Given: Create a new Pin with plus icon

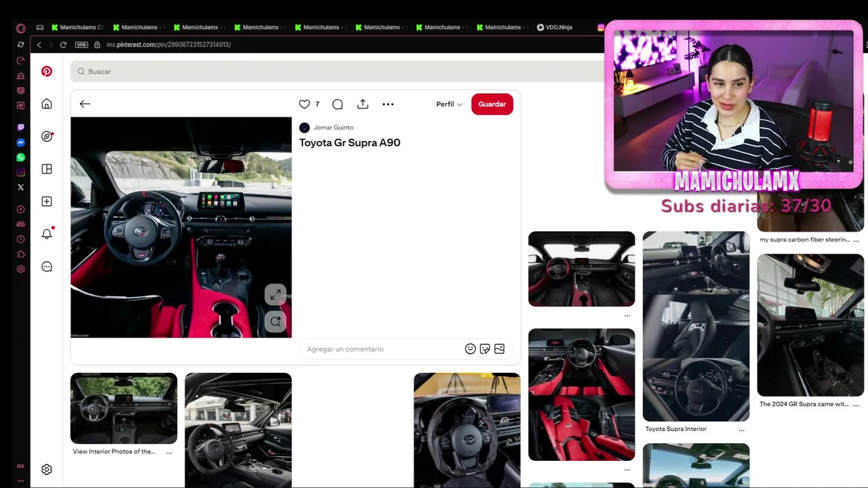Looking at the screenshot, I should pyautogui.click(x=47, y=201).
